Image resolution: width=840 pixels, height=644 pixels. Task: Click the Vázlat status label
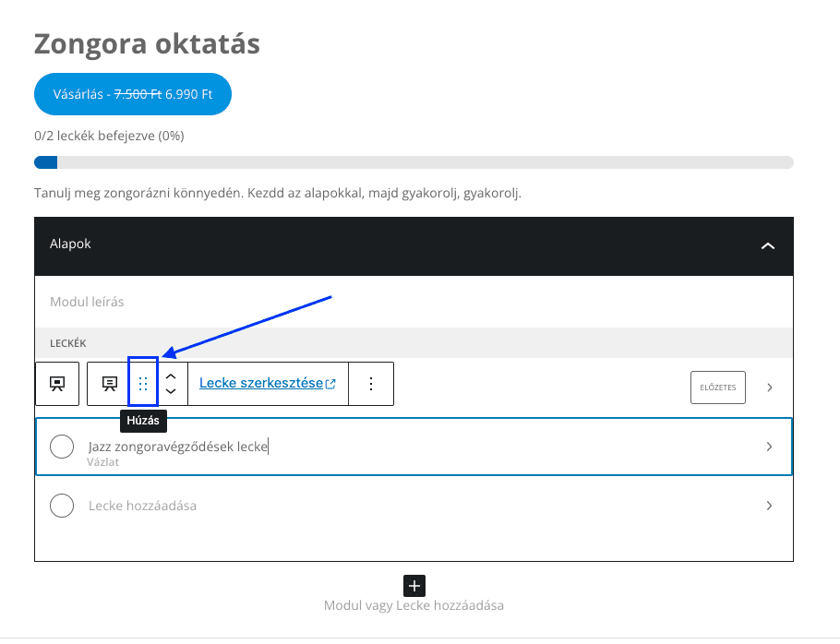click(103, 462)
